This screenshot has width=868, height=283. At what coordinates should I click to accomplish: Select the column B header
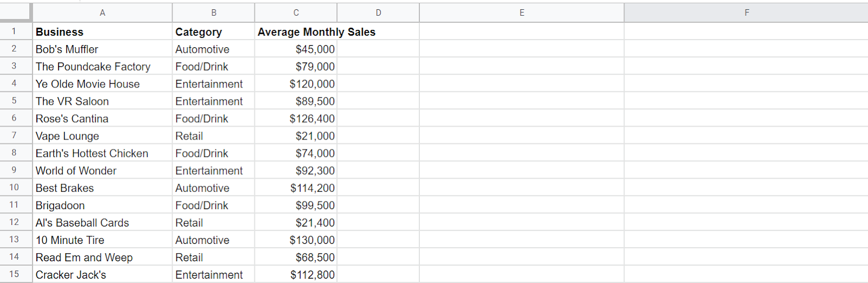click(214, 12)
